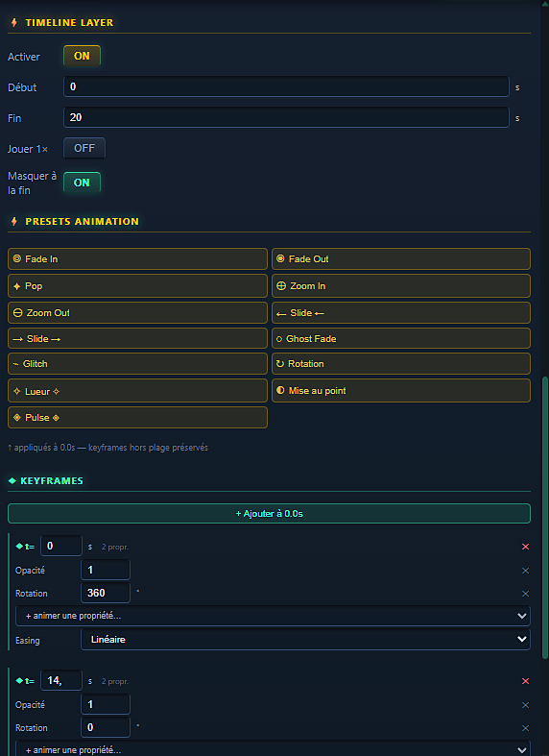This screenshot has width=549, height=756.
Task: Click the Ajouter à 0.0s button
Action: tap(269, 514)
